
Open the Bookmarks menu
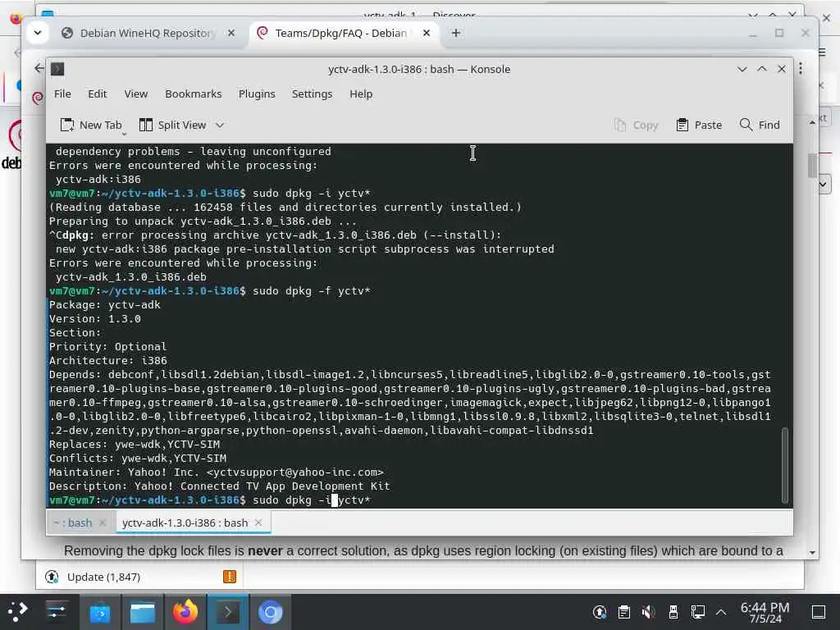193,94
